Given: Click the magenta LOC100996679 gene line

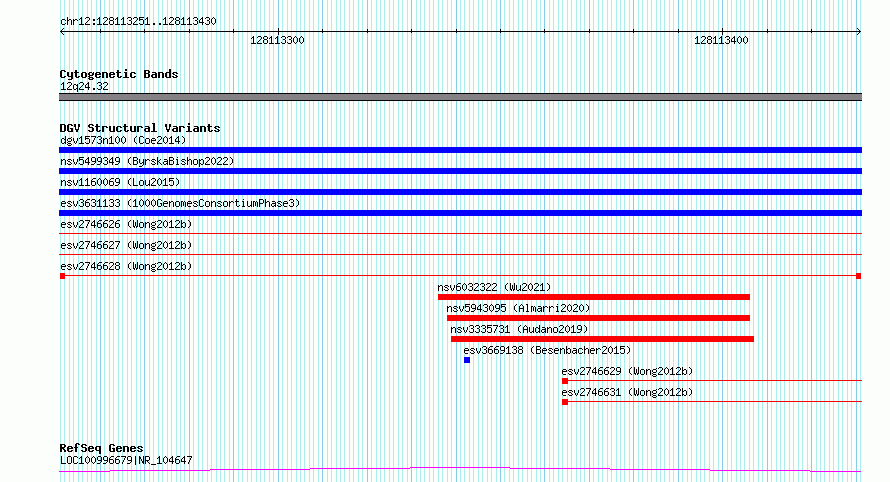Looking at the screenshot, I should click(460, 470).
